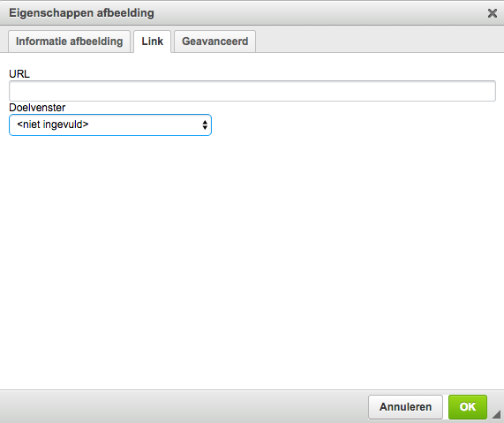Show advanced settings via Geavanceerd
Screen dimensions: 504x423
(x=215, y=42)
